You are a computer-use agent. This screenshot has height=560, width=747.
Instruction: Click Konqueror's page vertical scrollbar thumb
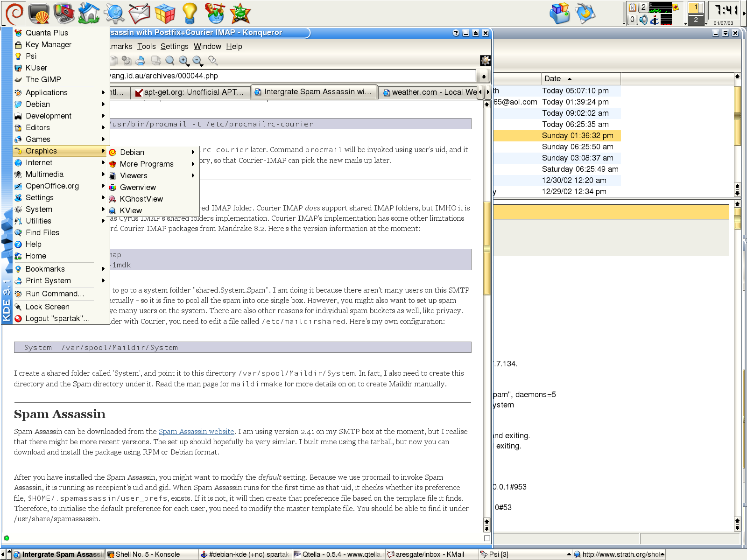click(x=486, y=248)
